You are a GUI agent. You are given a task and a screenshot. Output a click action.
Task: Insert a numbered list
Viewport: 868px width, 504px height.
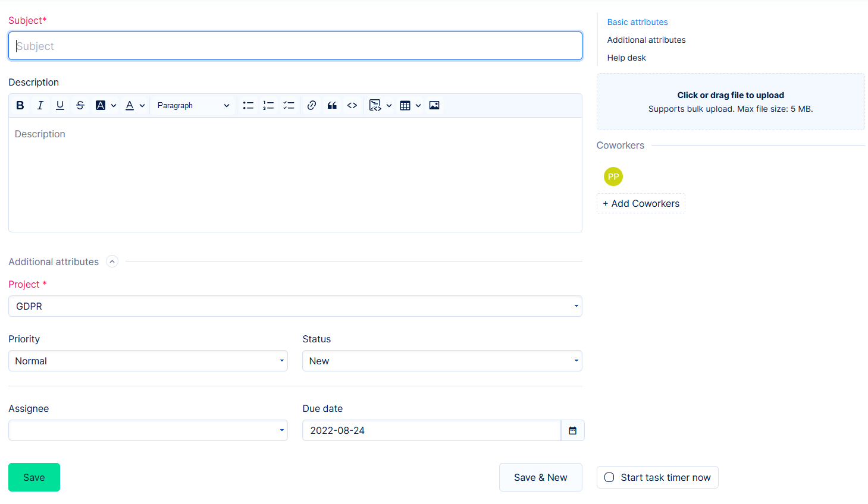(x=268, y=105)
